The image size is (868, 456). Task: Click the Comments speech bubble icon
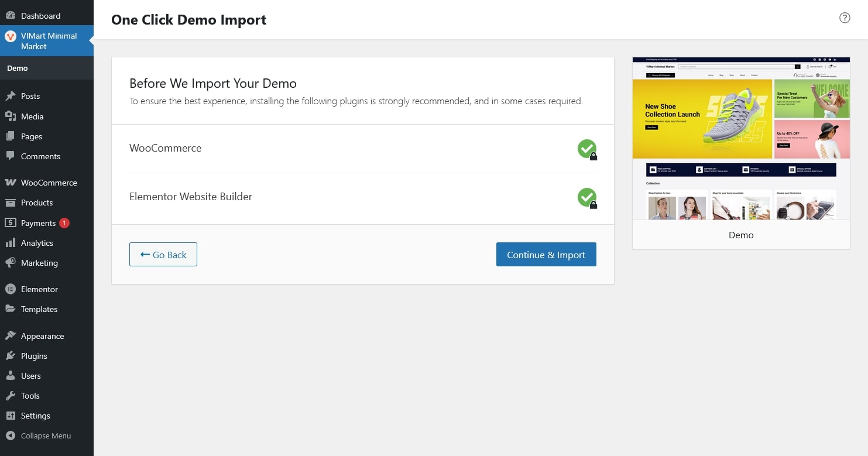point(10,156)
